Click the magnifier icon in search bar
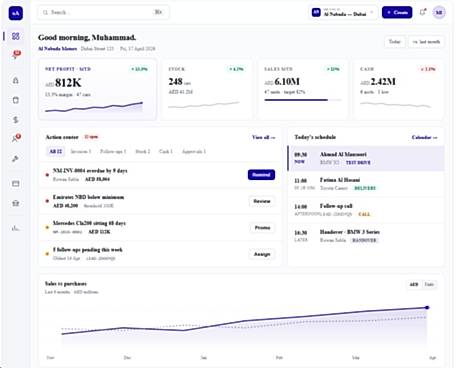The image size is (459, 368). point(45,13)
